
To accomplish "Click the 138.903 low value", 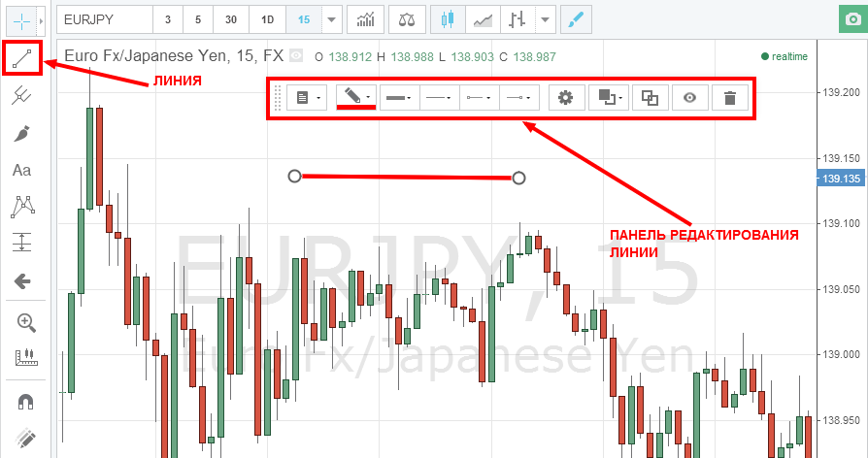I will pyautogui.click(x=472, y=56).
